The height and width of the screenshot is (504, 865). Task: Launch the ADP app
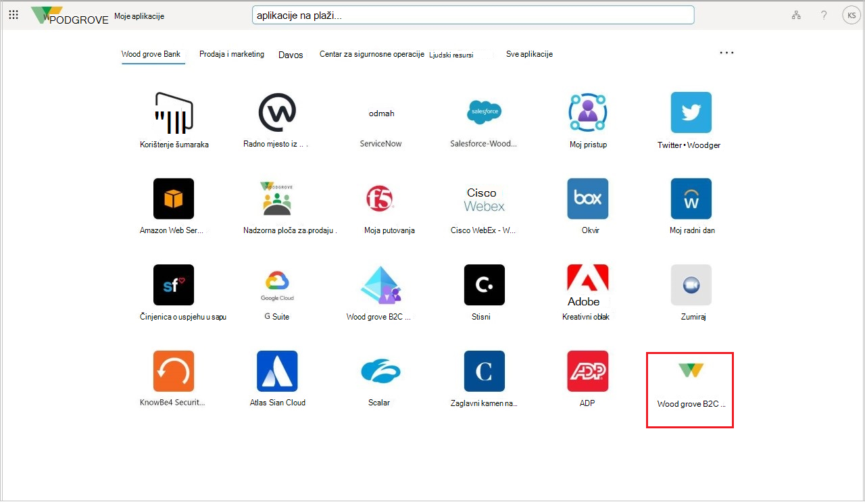coord(588,371)
